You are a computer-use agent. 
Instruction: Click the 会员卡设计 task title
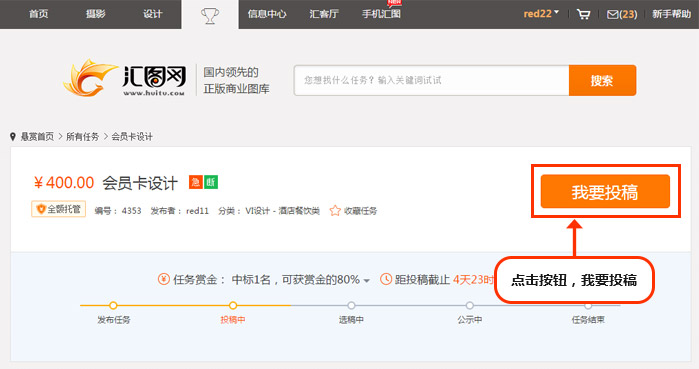(140, 183)
